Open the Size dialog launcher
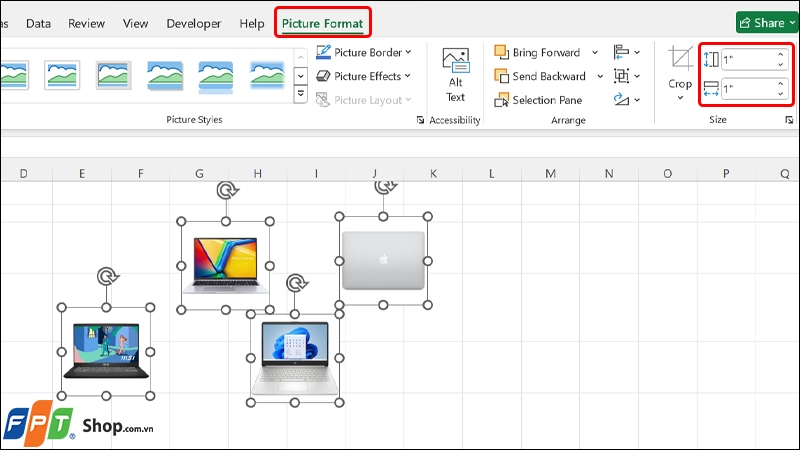 pyautogui.click(x=789, y=120)
